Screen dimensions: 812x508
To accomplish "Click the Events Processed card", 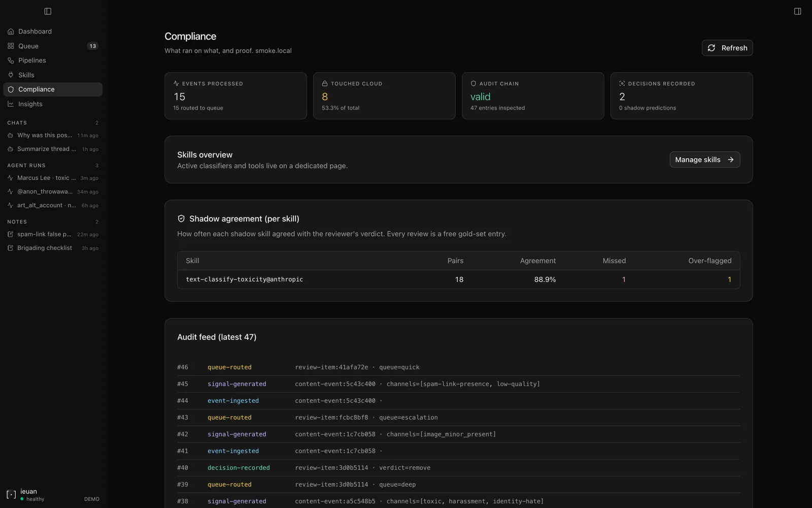I will [235, 96].
